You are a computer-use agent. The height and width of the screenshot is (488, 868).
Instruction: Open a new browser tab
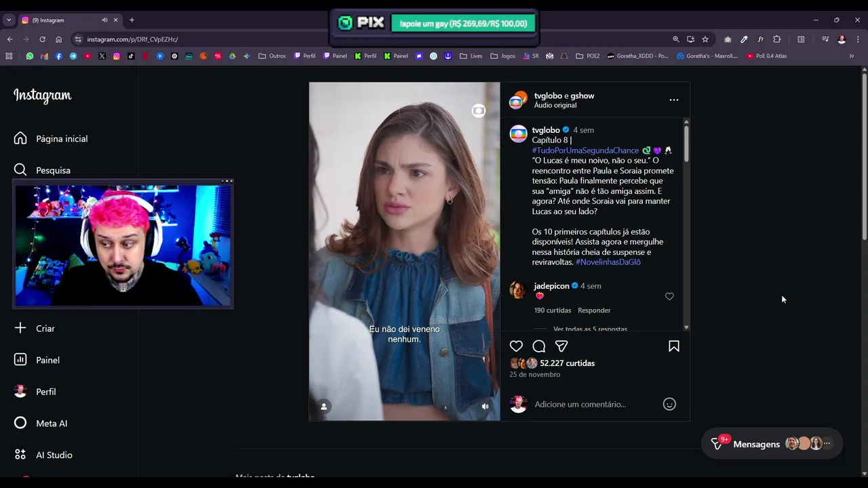132,20
